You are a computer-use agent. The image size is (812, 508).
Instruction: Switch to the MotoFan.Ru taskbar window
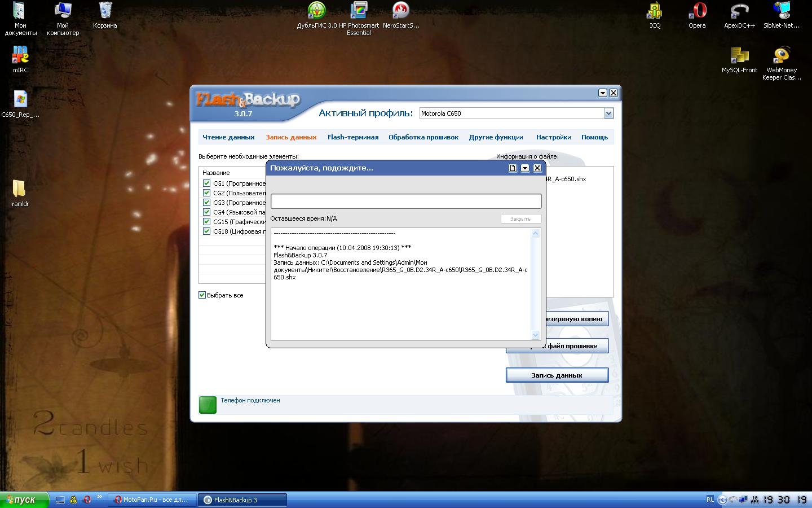(x=152, y=500)
